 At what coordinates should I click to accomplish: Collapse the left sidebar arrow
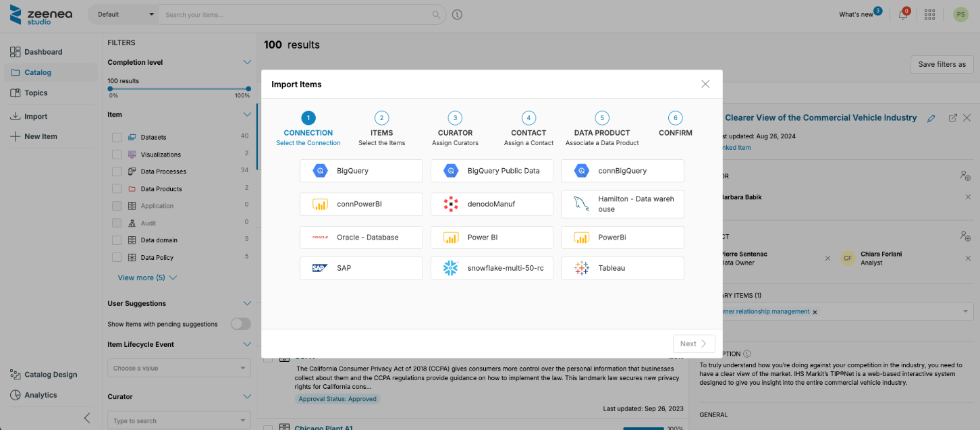click(x=87, y=418)
